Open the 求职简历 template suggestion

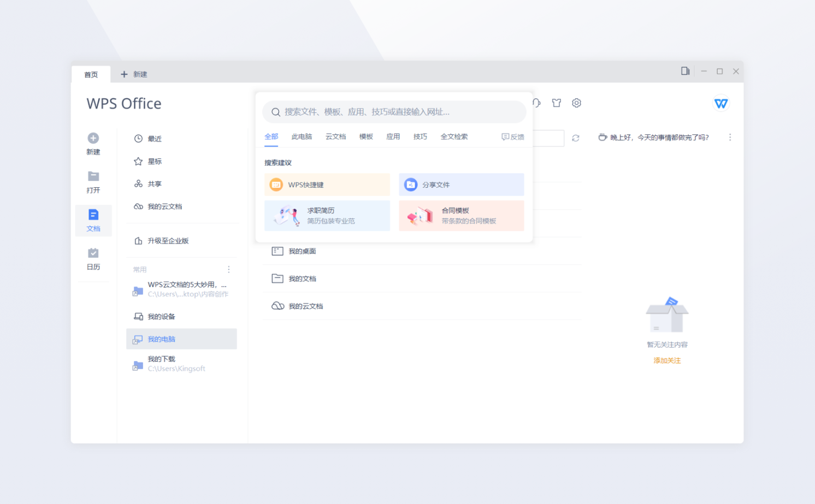[x=327, y=216]
